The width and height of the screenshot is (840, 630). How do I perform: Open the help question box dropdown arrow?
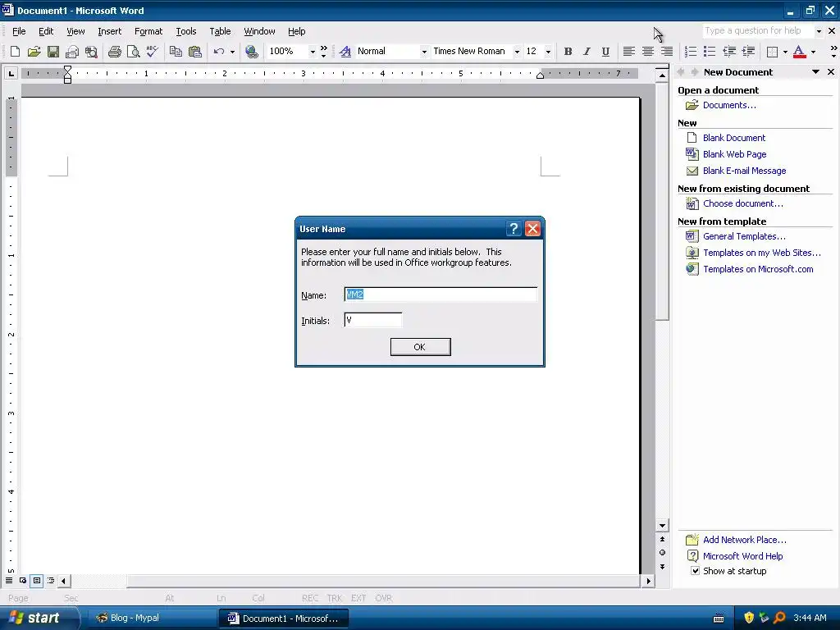[819, 31]
